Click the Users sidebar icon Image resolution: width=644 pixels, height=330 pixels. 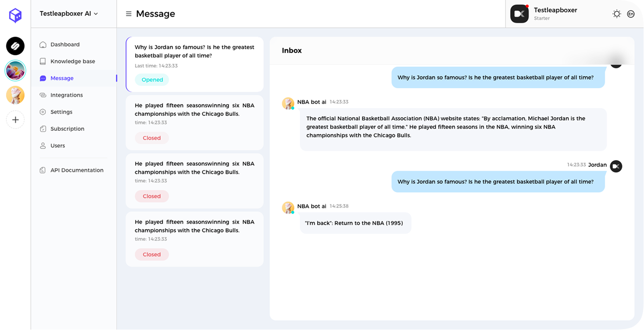(x=42, y=145)
